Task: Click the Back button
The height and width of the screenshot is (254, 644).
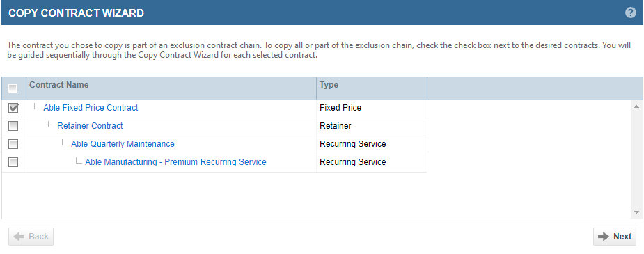Action: point(31,237)
